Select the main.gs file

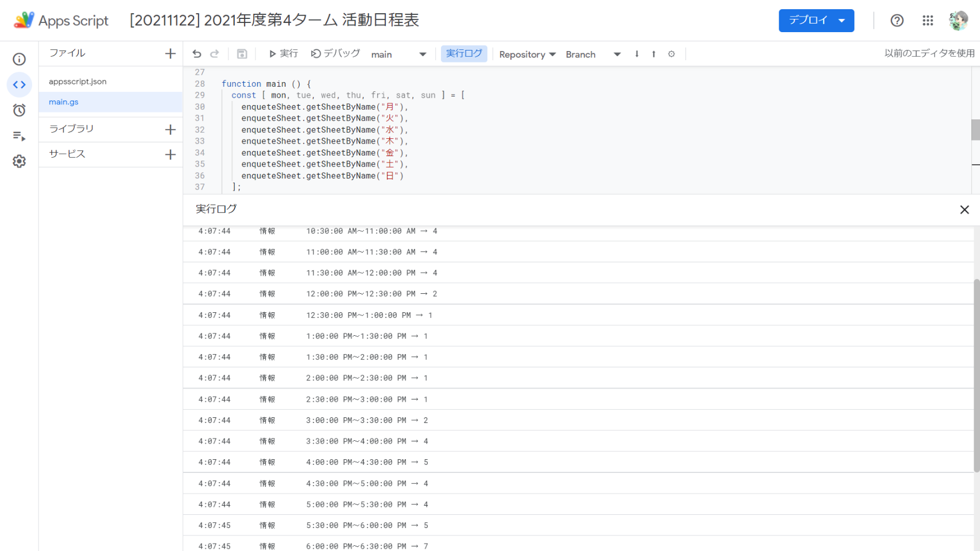pos(64,102)
